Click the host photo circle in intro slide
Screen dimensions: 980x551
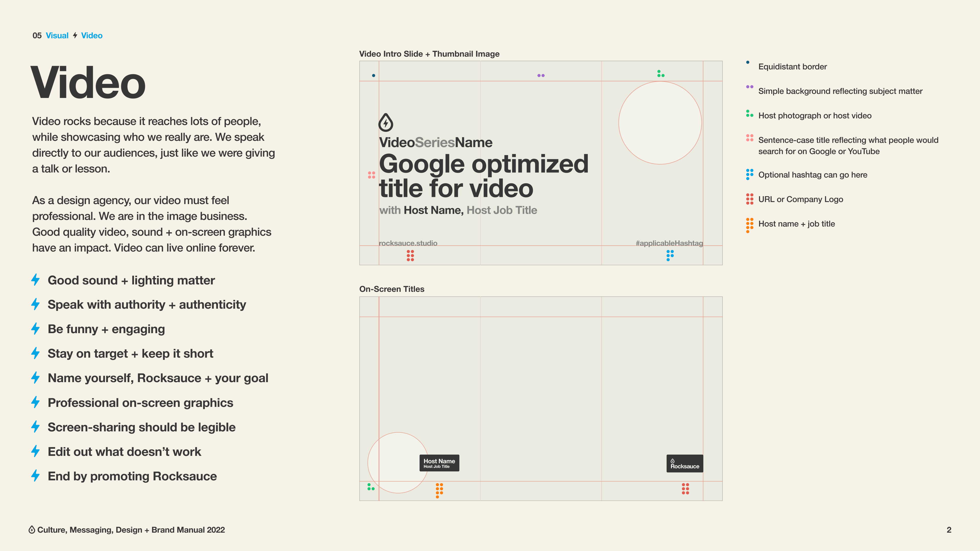tap(660, 123)
